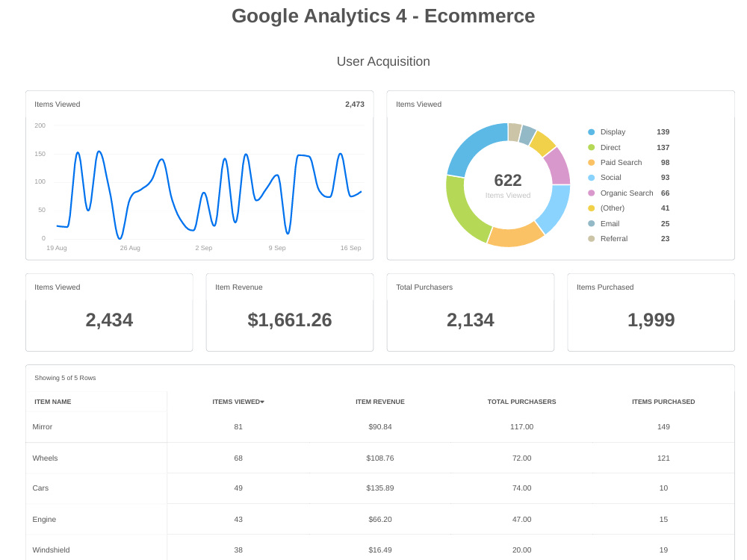Click the 9 Sep axis label
Viewport: 747px width, 560px height.
pos(277,248)
